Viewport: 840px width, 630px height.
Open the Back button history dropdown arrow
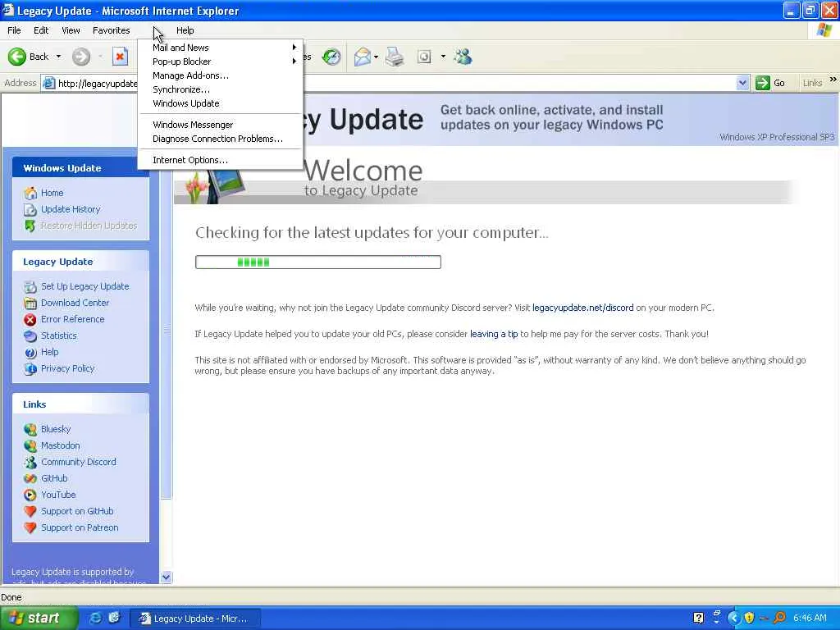pos(58,57)
